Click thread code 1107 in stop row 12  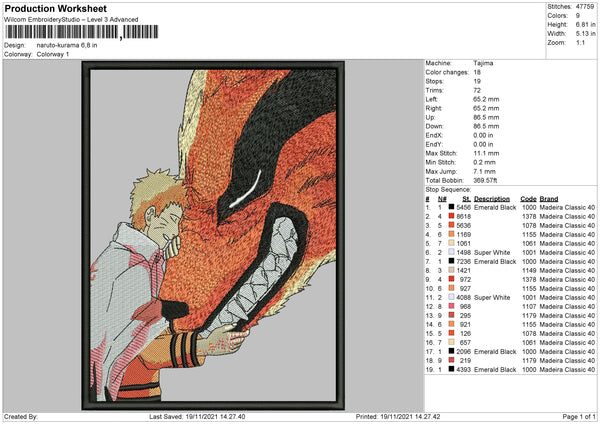pyautogui.click(x=529, y=306)
